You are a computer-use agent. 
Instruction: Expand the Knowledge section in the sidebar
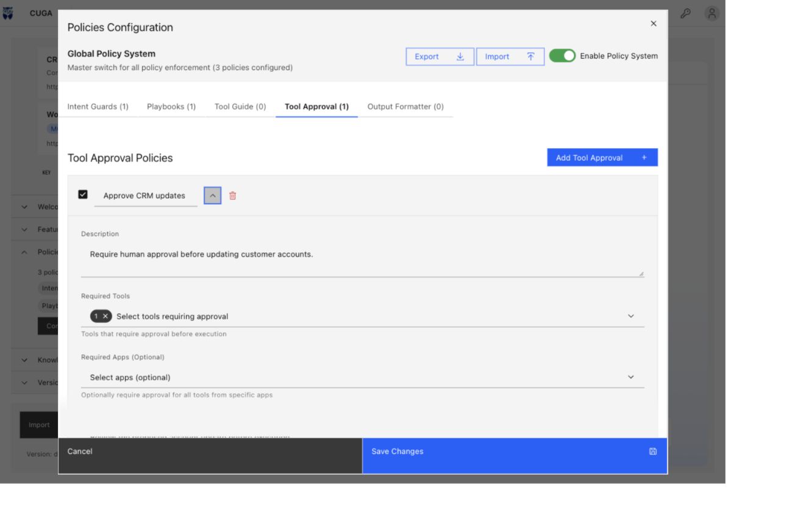(35, 360)
